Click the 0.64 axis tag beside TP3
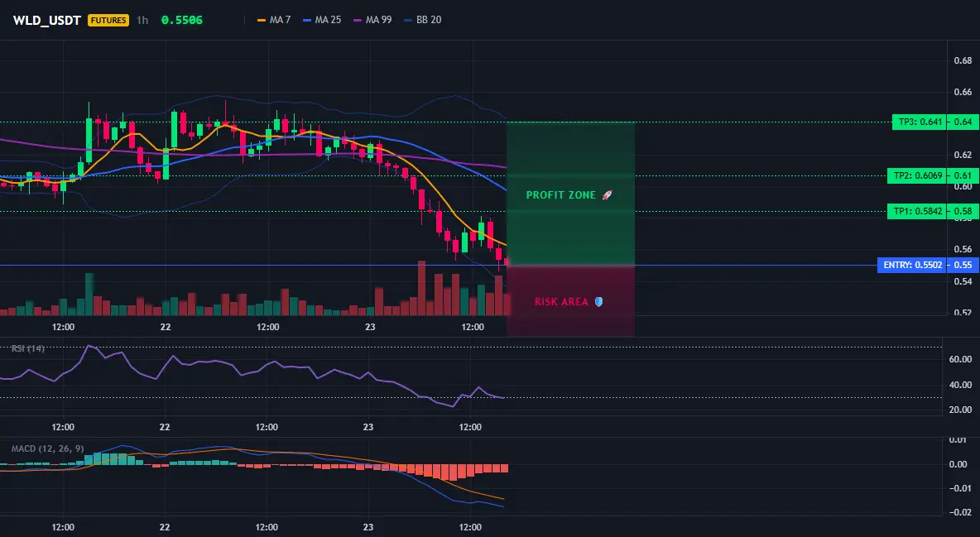Screen dimensions: 980x537 point(963,122)
